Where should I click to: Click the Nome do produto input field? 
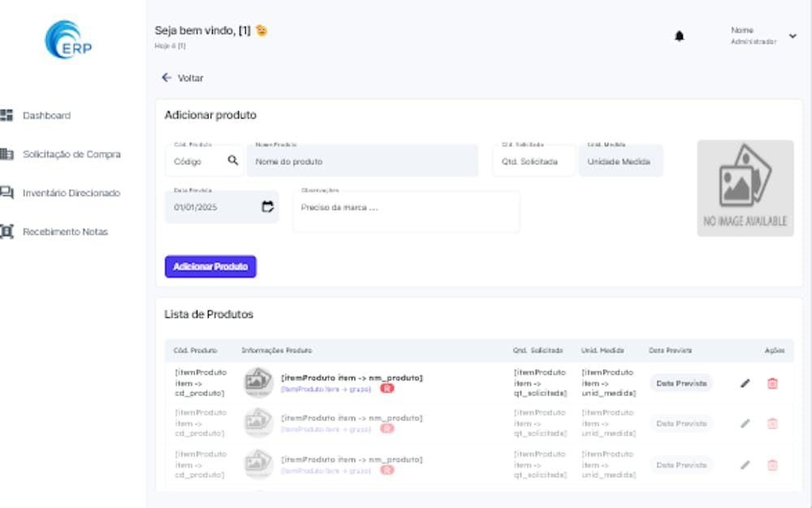[362, 162]
